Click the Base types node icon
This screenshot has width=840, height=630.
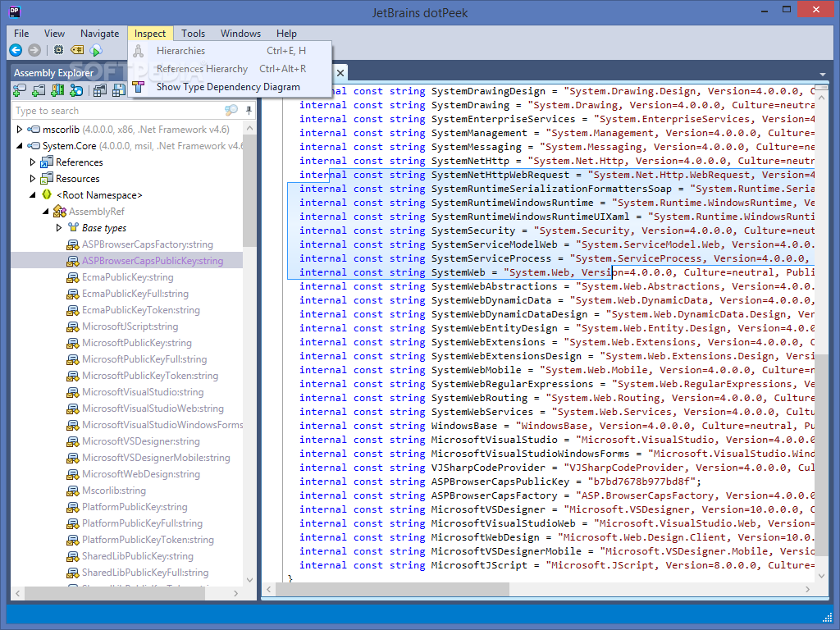73,228
